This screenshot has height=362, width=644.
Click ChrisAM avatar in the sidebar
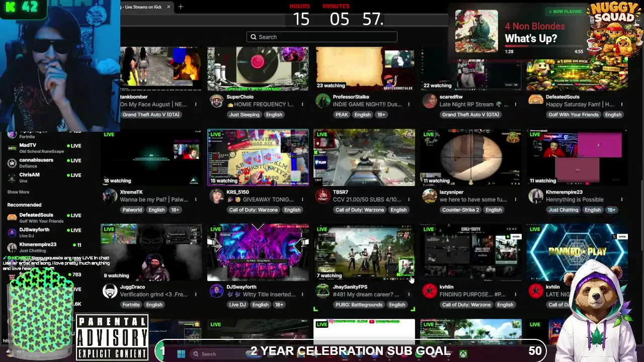[x=12, y=177]
